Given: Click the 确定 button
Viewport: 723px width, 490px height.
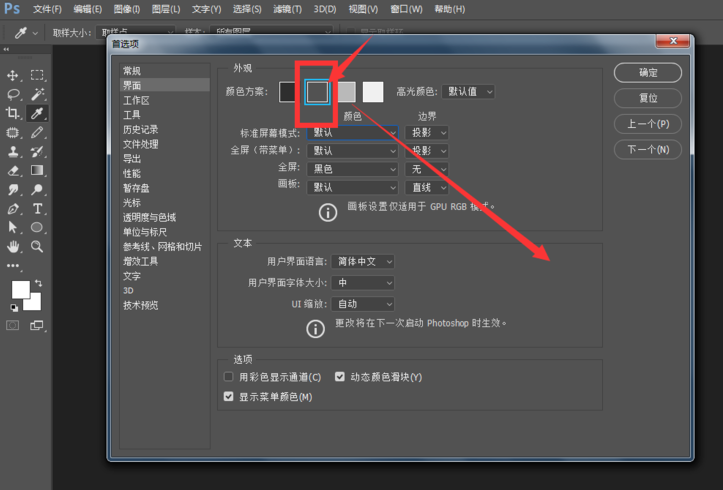Looking at the screenshot, I should (x=648, y=73).
